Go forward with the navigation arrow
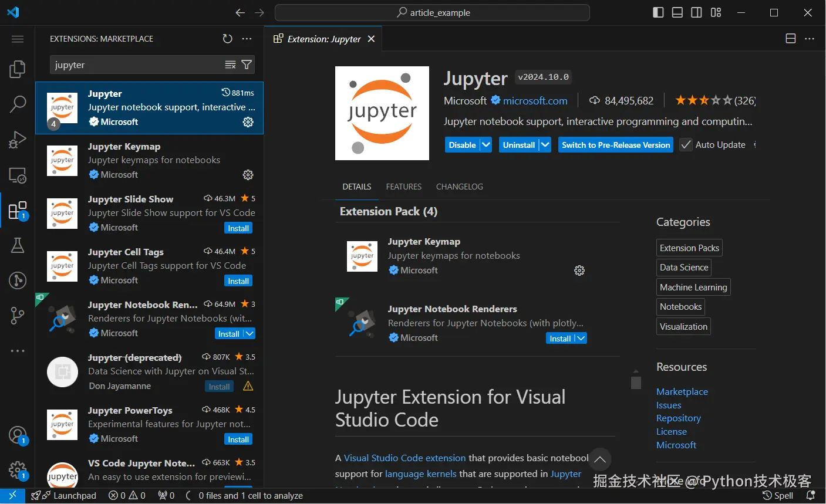This screenshot has width=826, height=504. point(259,12)
